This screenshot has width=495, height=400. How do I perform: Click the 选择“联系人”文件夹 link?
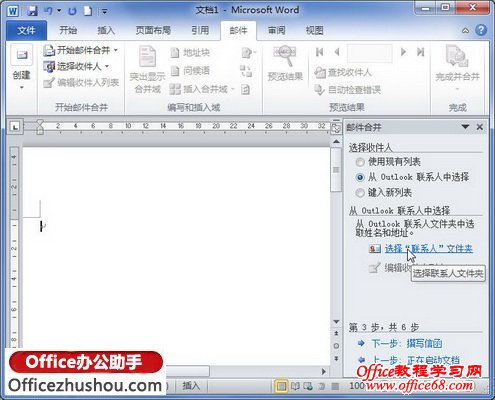[x=429, y=249]
